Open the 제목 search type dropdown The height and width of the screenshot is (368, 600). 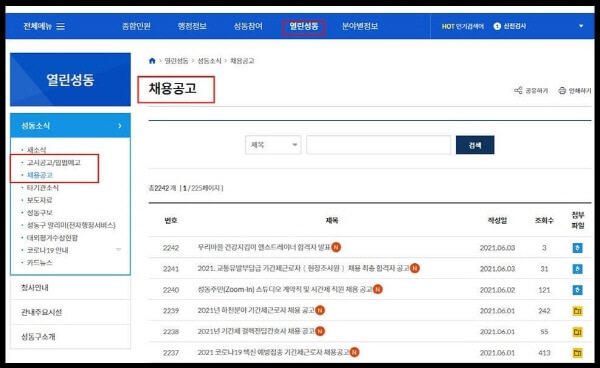(x=273, y=145)
